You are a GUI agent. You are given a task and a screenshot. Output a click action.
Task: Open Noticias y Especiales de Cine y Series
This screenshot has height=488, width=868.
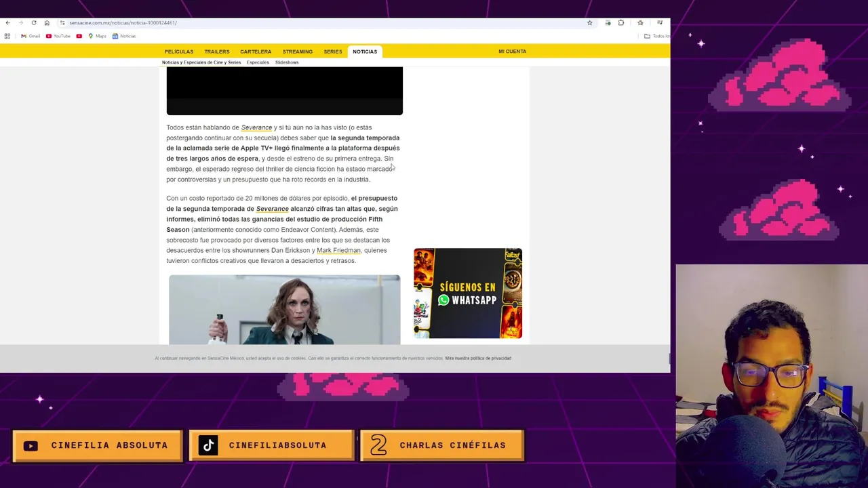pyautogui.click(x=201, y=62)
